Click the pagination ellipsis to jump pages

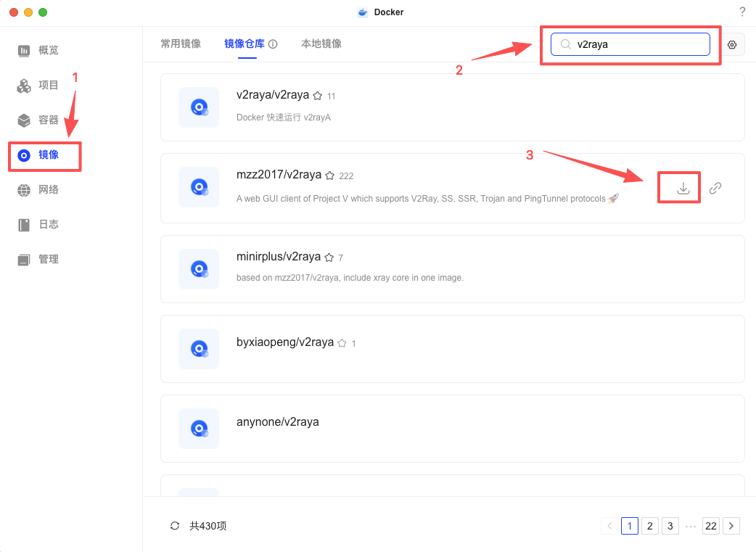[x=691, y=526]
